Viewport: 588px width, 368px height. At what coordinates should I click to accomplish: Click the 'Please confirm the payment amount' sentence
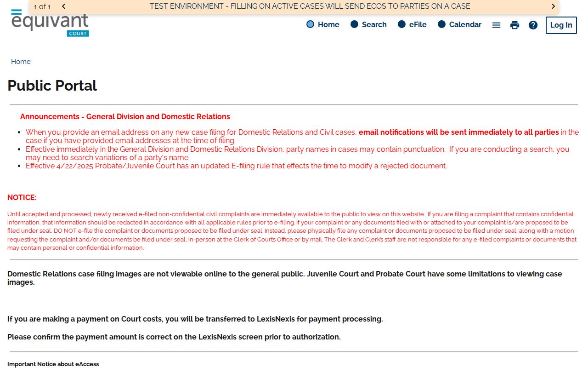coord(174,337)
